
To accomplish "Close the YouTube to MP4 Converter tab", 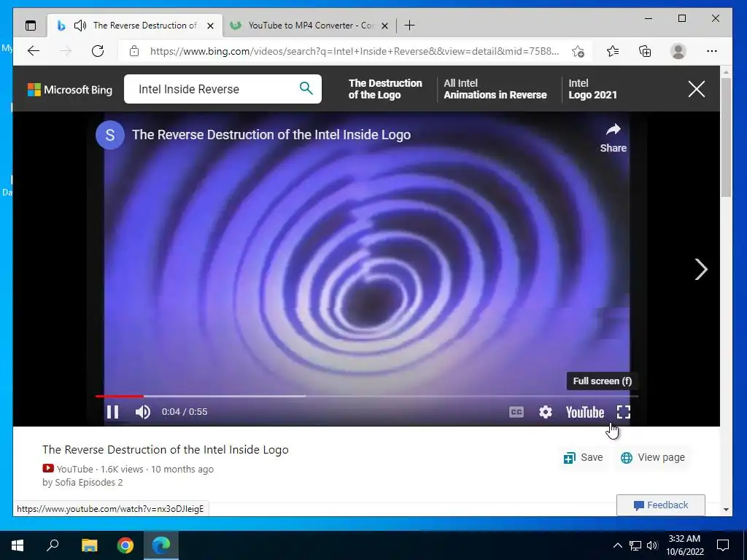I will [x=385, y=26].
